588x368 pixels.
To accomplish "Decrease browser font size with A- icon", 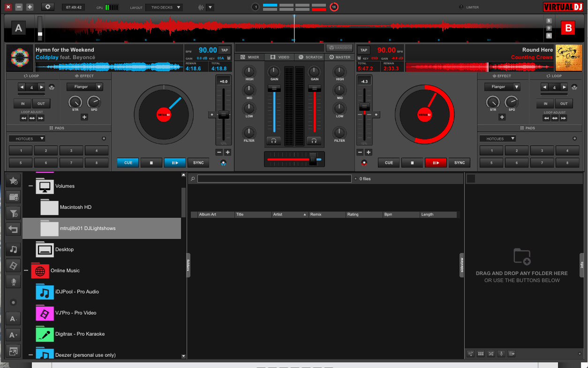I will (x=14, y=319).
